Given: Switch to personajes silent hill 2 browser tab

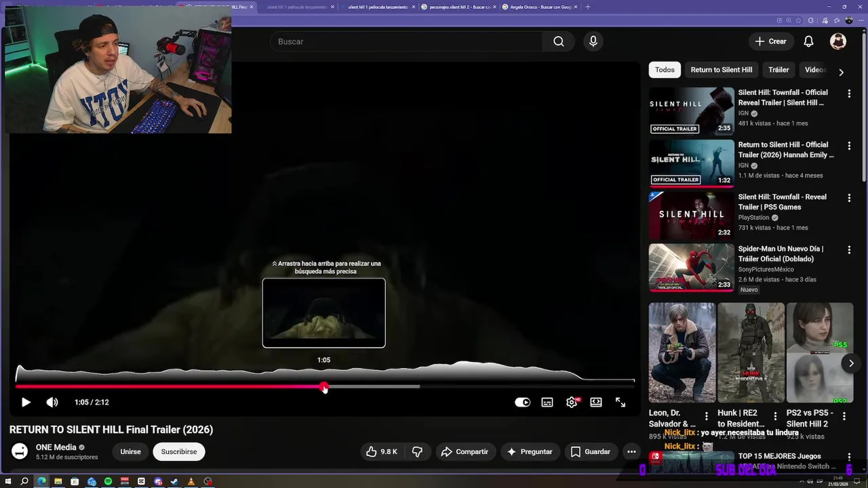Looking at the screenshot, I should 458,7.
